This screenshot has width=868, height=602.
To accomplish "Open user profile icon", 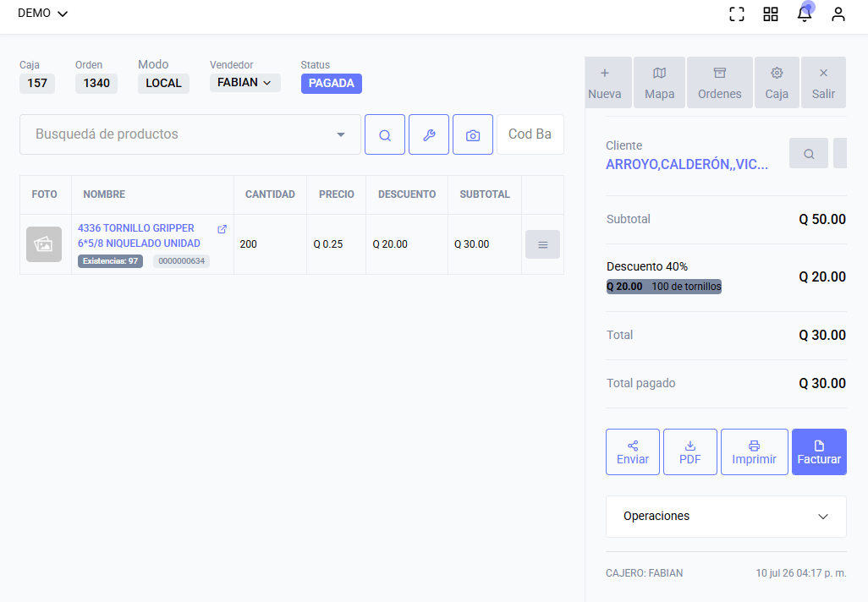I will 838,14.
